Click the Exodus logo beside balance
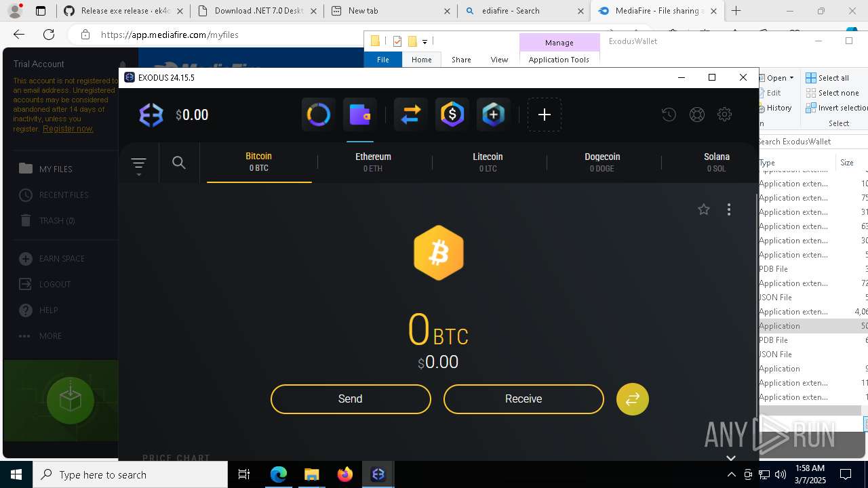The height and width of the screenshot is (488, 868). 151,115
